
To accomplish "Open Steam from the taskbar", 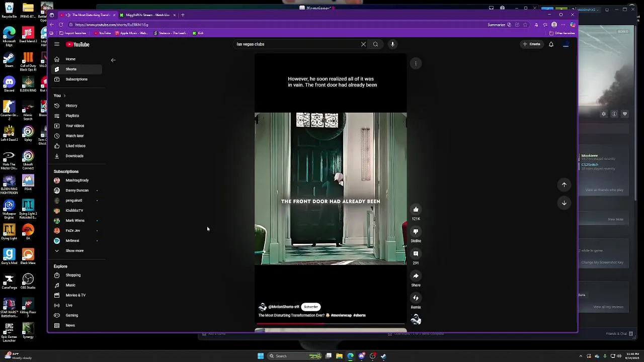I will 383,356.
